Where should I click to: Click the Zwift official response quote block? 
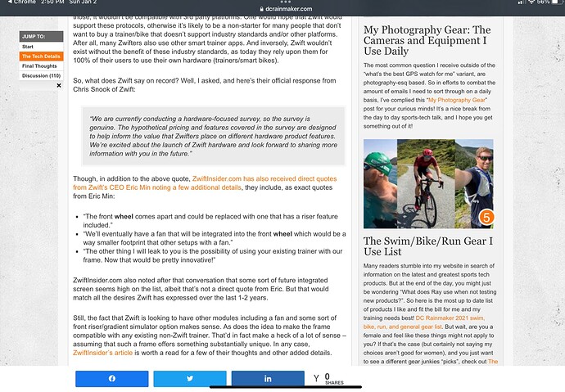(214, 136)
